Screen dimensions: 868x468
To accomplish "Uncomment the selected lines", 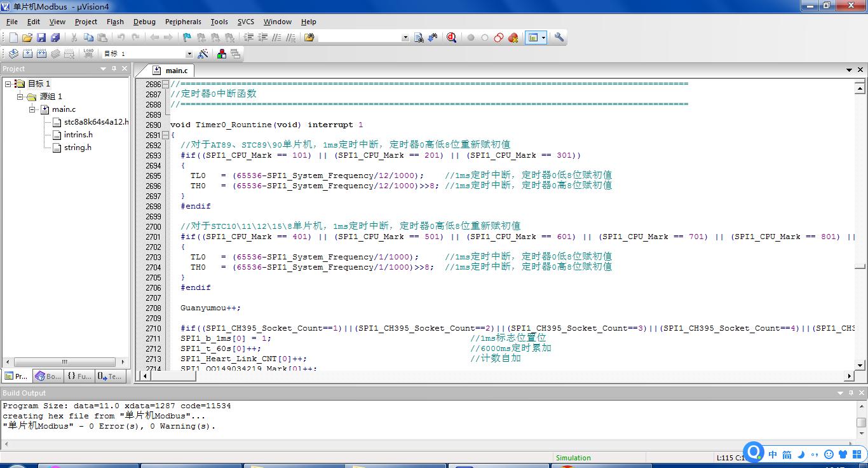I will click(290, 38).
